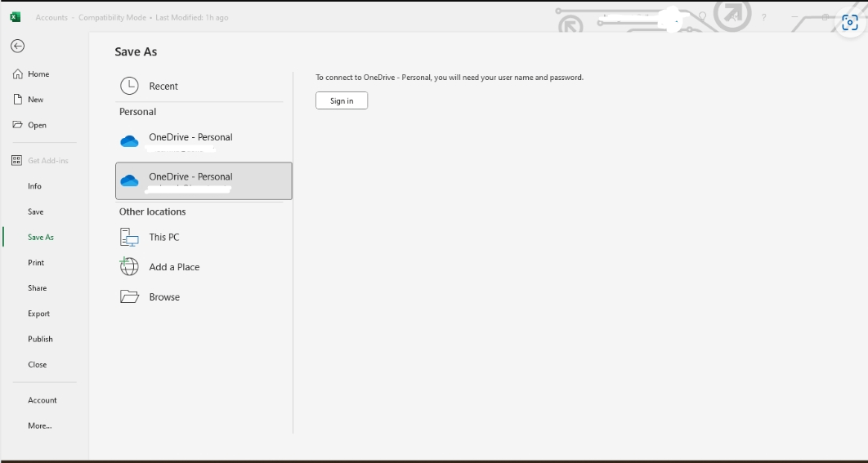Open Help with the question mark icon
This screenshot has height=463, width=868.
click(x=763, y=17)
